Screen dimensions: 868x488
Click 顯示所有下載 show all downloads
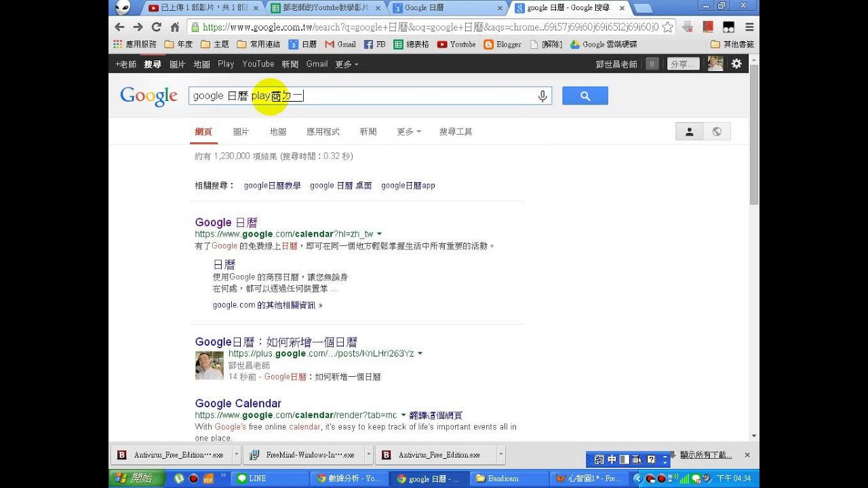point(706,455)
